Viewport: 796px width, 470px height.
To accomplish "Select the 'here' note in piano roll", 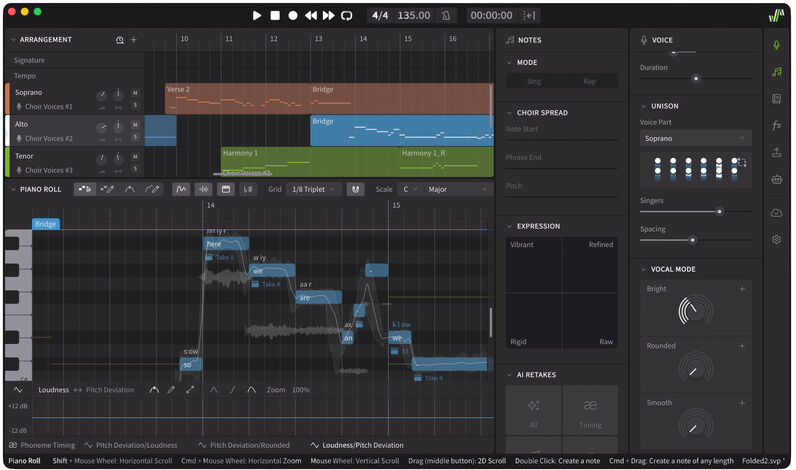I will point(226,244).
